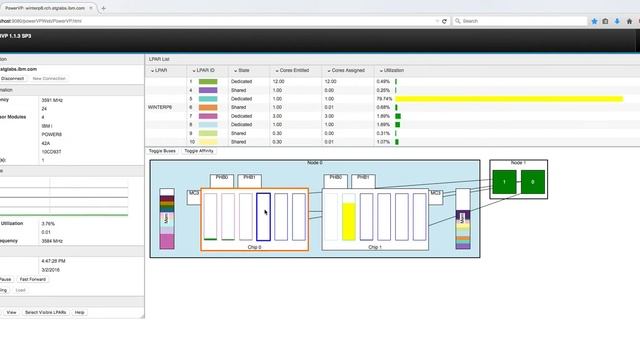Open a new browser tab
This screenshot has height=360, width=640.
coord(103,8)
